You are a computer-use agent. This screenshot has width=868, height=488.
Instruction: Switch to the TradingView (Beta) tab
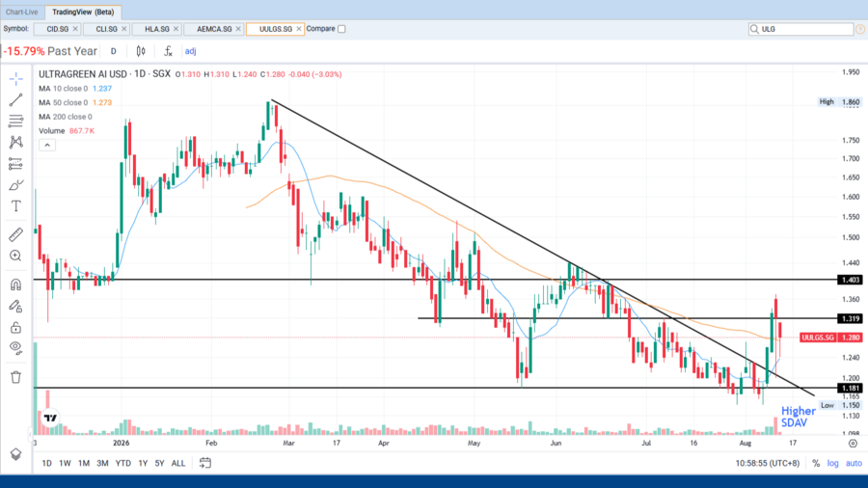pos(83,13)
